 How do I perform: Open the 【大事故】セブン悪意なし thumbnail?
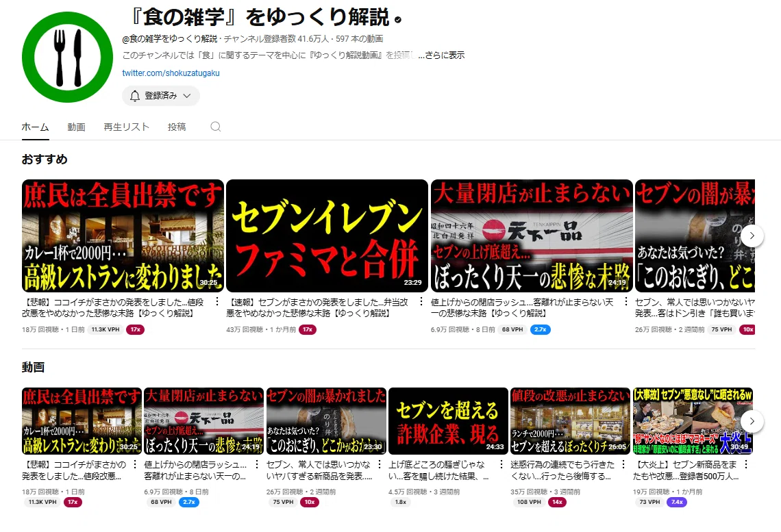pyautogui.click(x=693, y=421)
